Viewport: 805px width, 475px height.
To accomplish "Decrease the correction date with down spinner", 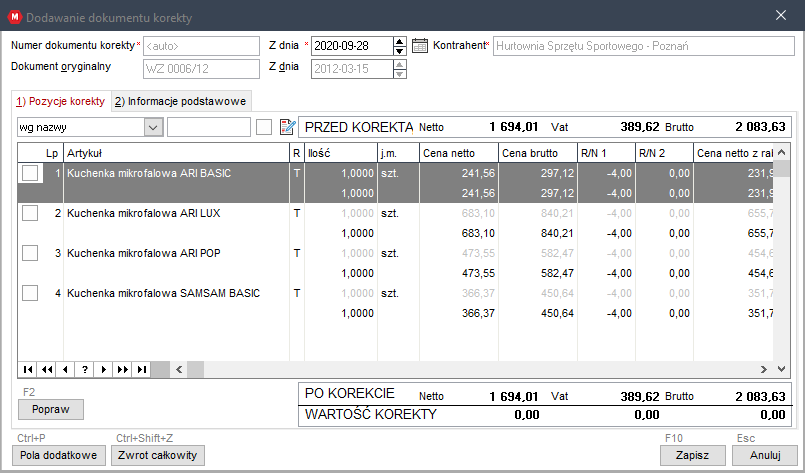I will [x=399, y=50].
